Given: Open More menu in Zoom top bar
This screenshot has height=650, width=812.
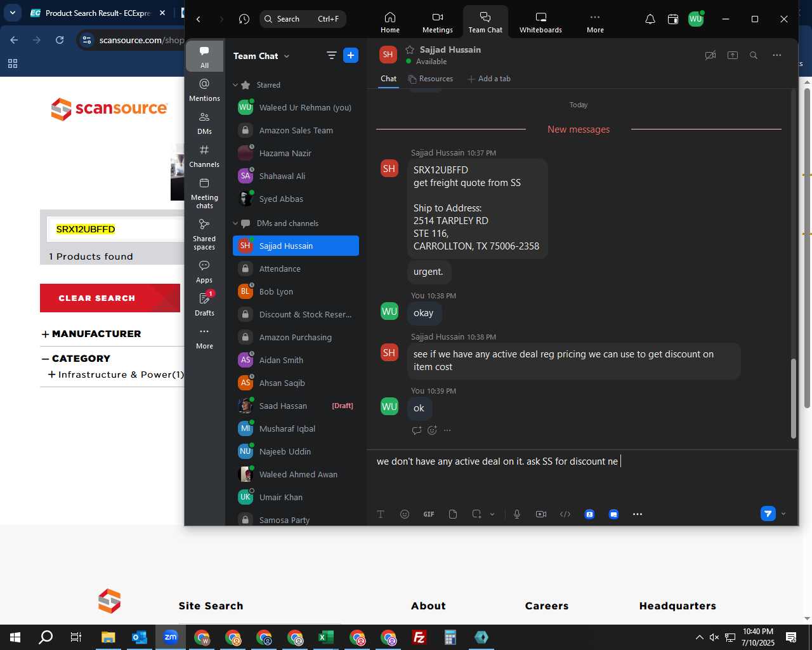Looking at the screenshot, I should (x=595, y=22).
